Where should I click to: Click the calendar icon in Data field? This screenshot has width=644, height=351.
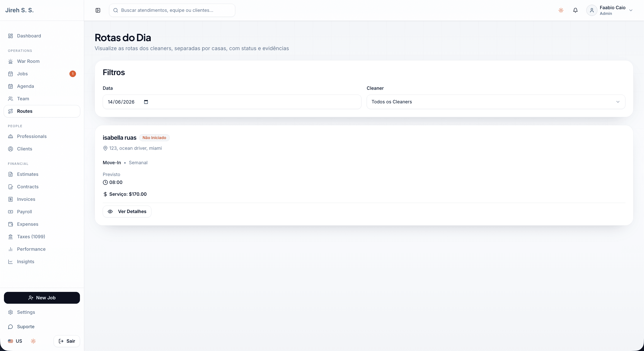(x=146, y=102)
